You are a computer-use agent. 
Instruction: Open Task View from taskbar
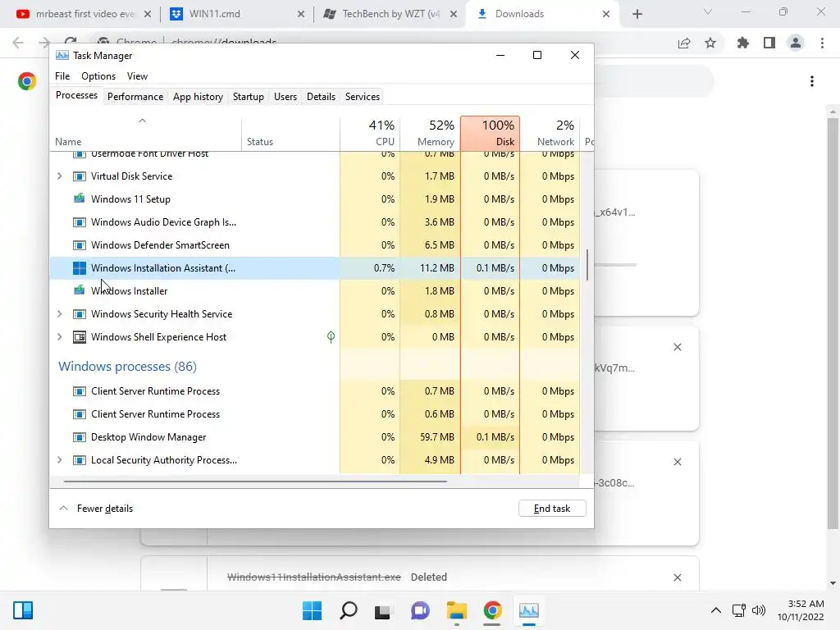click(x=382, y=610)
